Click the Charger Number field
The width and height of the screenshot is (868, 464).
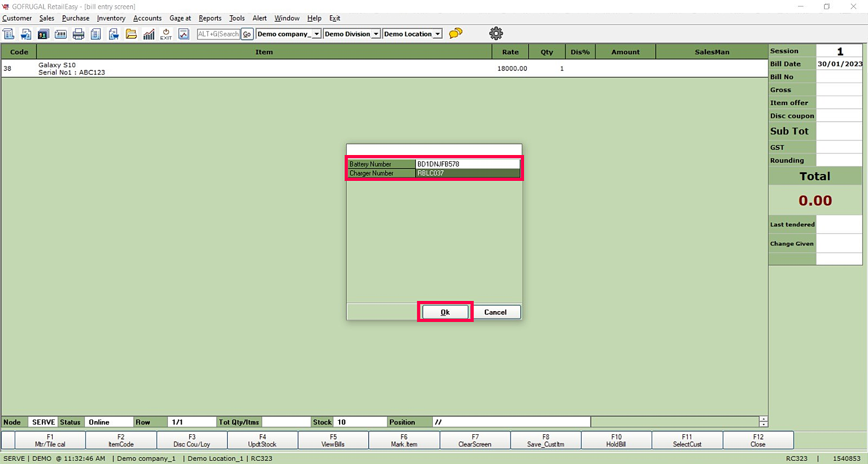click(468, 173)
